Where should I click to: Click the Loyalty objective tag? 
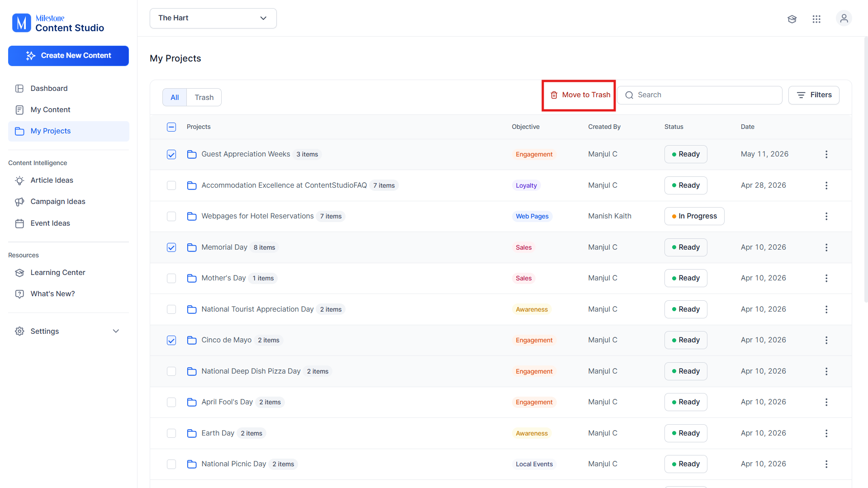(x=526, y=185)
